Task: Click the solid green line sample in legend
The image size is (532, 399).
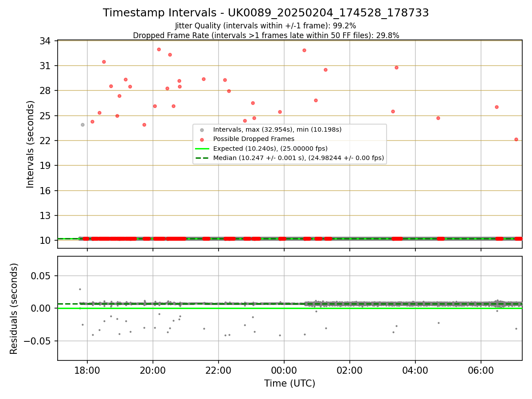Action: point(202,149)
